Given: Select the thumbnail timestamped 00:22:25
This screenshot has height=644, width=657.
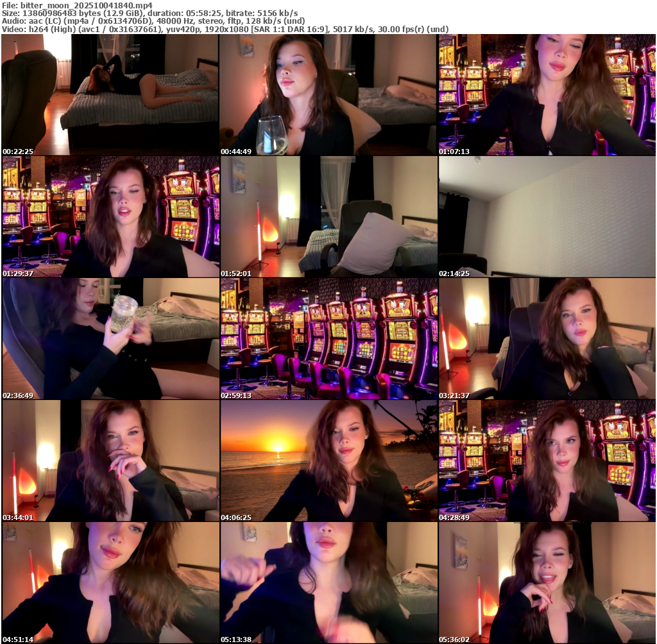Looking at the screenshot, I should 110,95.
